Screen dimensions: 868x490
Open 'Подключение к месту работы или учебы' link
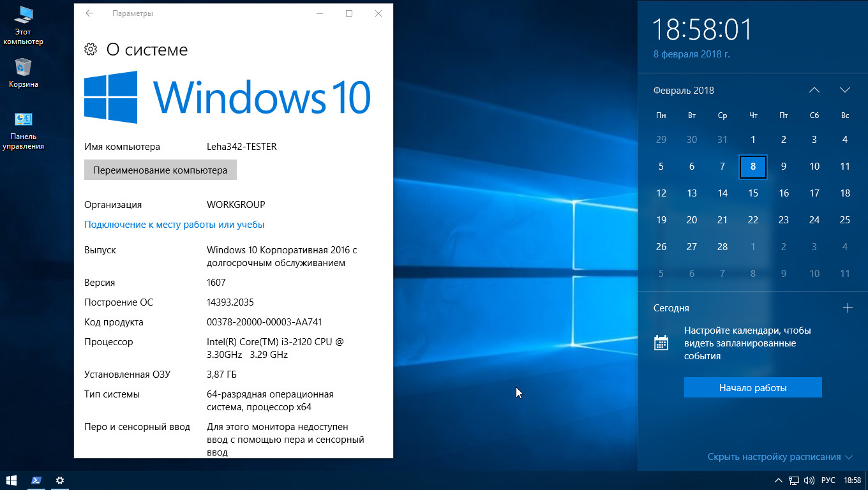[x=174, y=225]
